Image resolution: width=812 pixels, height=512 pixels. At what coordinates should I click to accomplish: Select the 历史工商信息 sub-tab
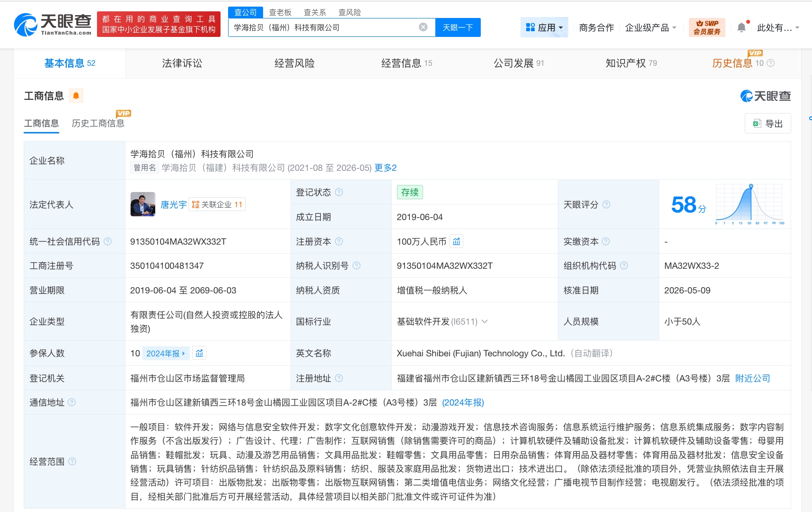[98, 124]
